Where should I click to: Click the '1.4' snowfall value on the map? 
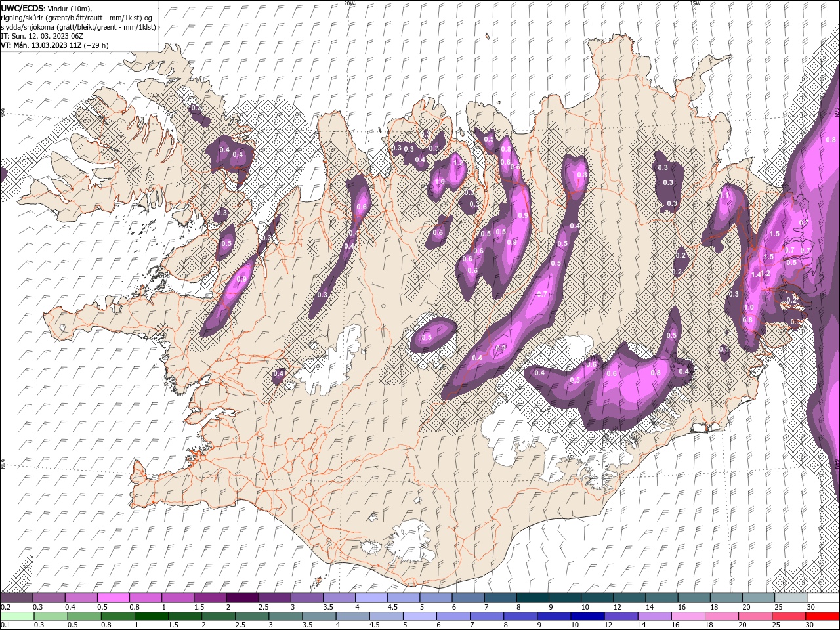pyautogui.click(x=755, y=274)
